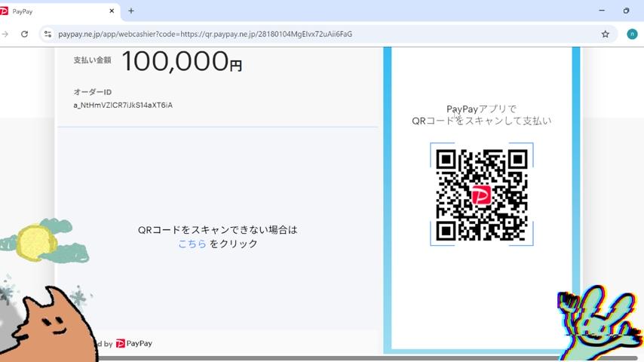Image resolution: width=644 pixels, height=362 pixels.
Task: Click the 100,000円 payment amount
Action: pyautogui.click(x=182, y=61)
